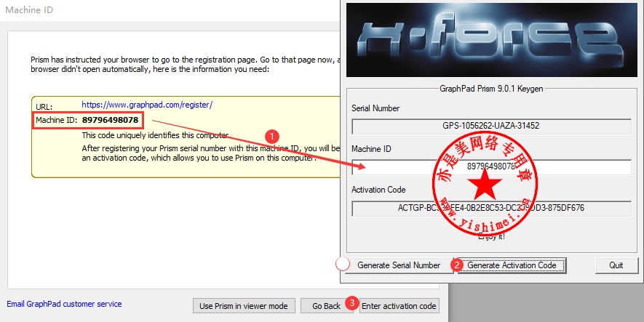Quit the keygen window
Viewport: 644px width, 322px height.
click(x=616, y=265)
